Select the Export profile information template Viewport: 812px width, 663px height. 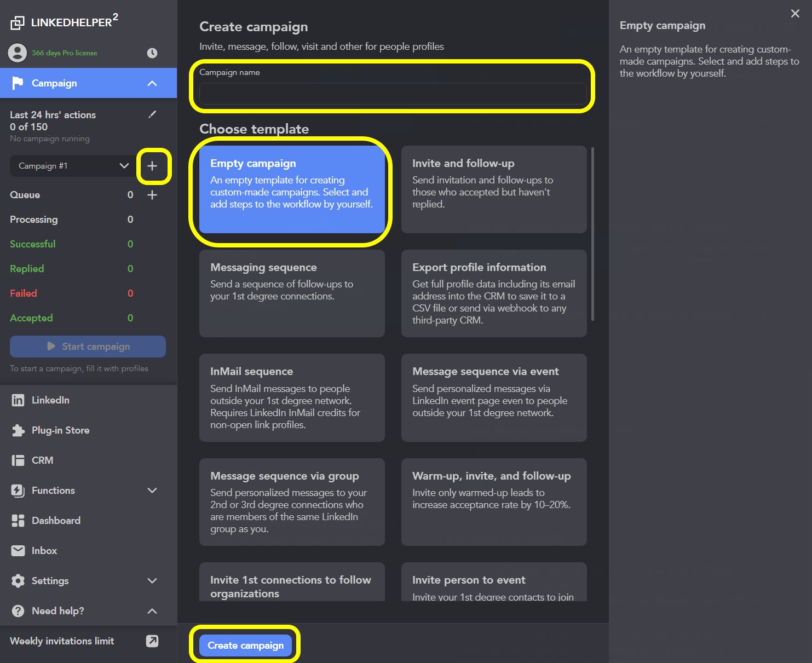[x=494, y=293]
